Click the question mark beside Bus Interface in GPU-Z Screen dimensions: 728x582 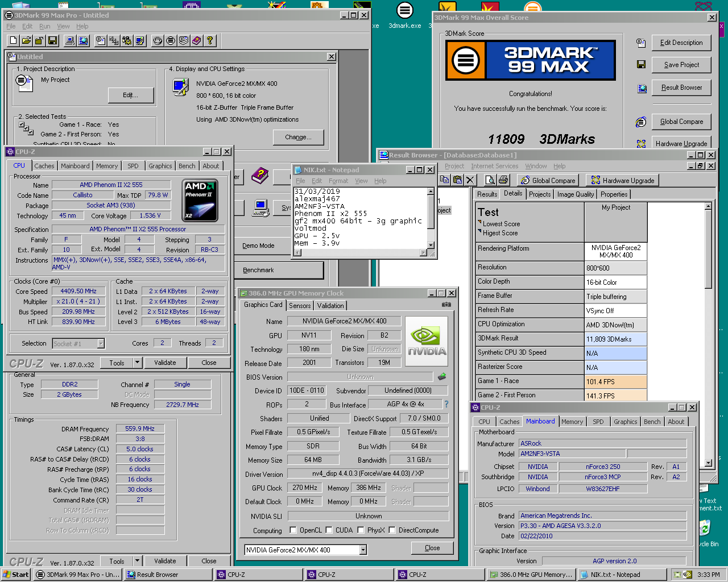point(446,404)
